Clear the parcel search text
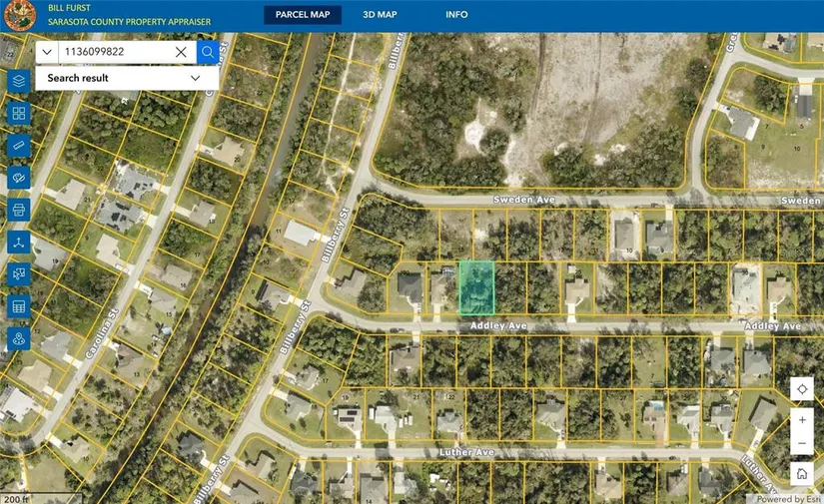824x504 pixels. coord(181,52)
